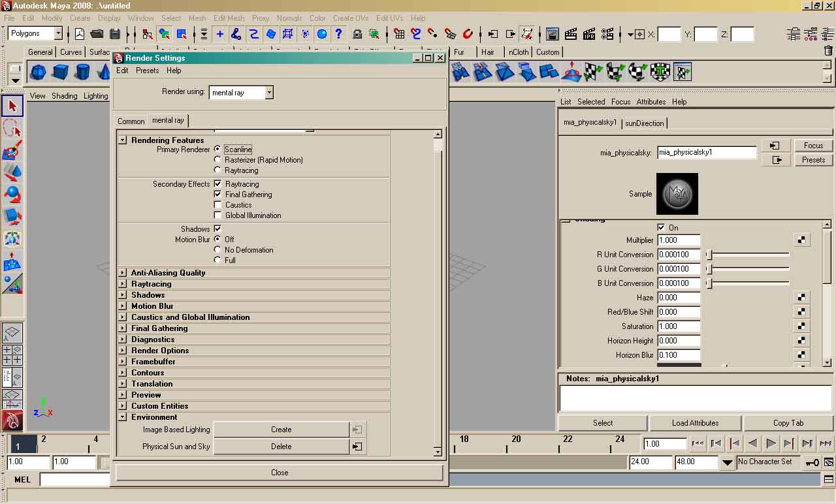Image resolution: width=836 pixels, height=504 pixels.
Task: Toggle the physical sky On checkbox
Action: (x=661, y=227)
